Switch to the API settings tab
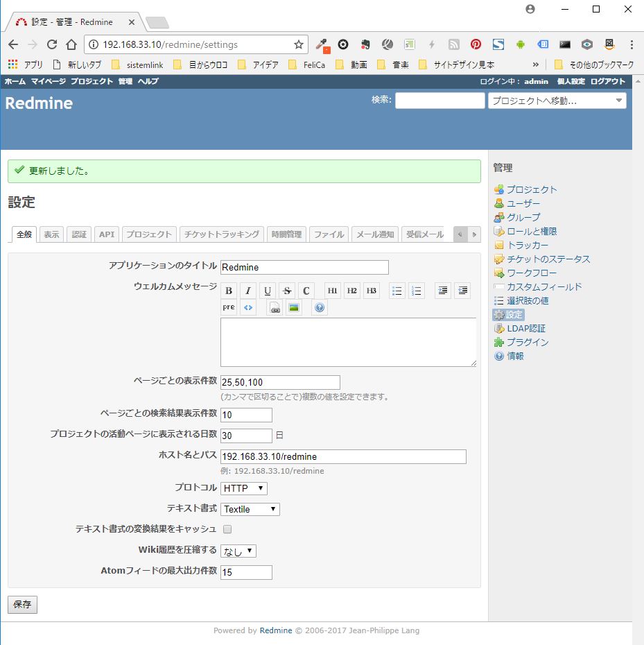The height and width of the screenshot is (645, 644). click(107, 234)
